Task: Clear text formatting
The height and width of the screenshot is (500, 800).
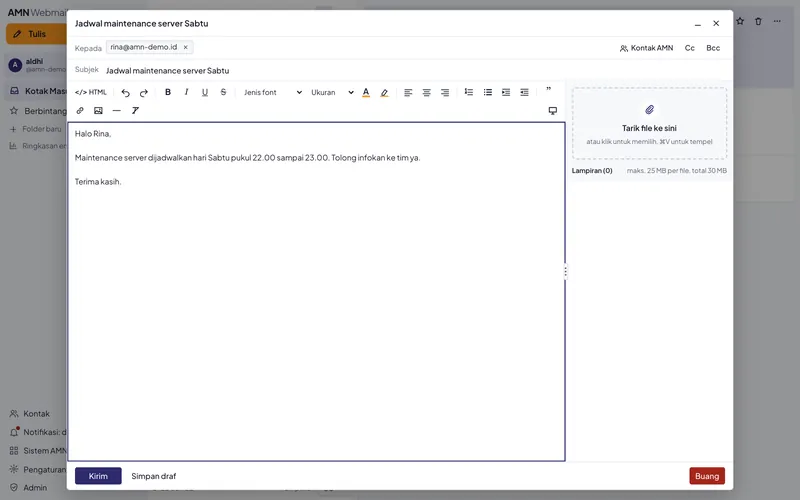Action: pyautogui.click(x=135, y=111)
